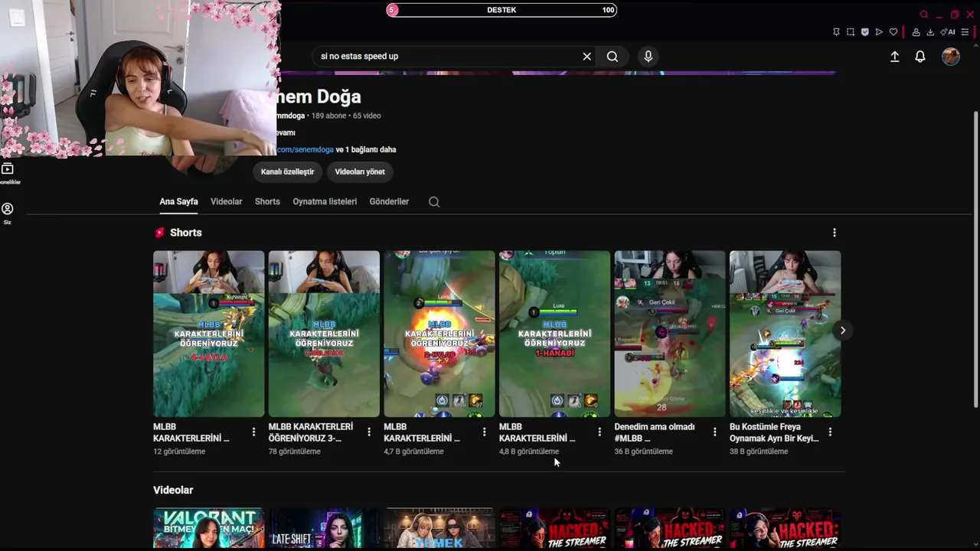980x551 pixels.
Task: Open menu for the 78 görüntüleme short
Action: (369, 432)
